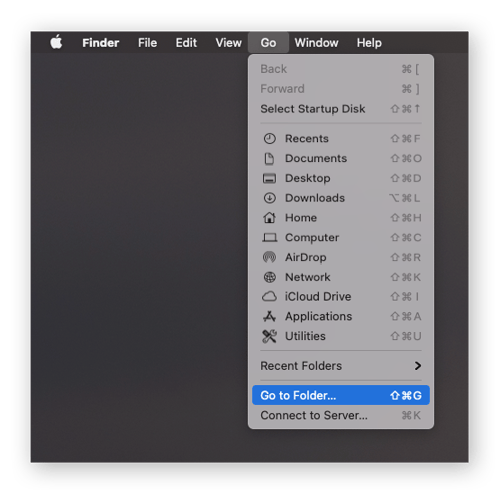
Task: Choose Downloads from Go menu
Action: click(x=341, y=198)
